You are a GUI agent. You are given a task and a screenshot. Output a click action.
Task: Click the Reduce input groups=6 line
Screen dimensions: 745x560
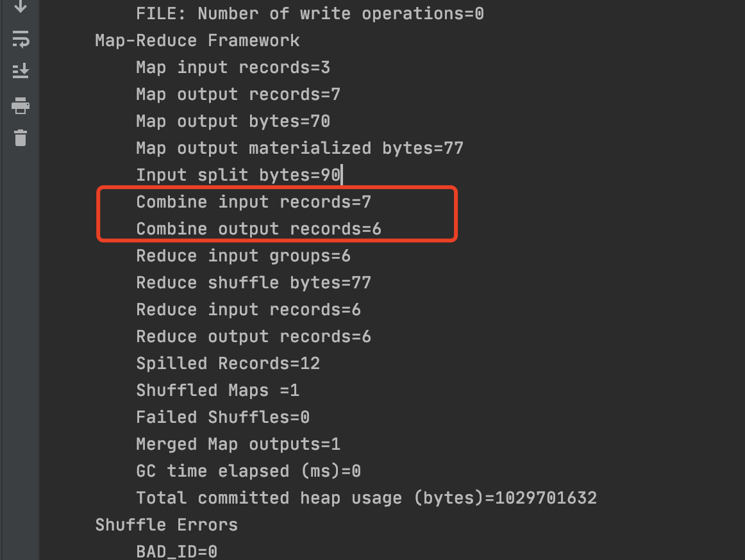pyautogui.click(x=243, y=256)
